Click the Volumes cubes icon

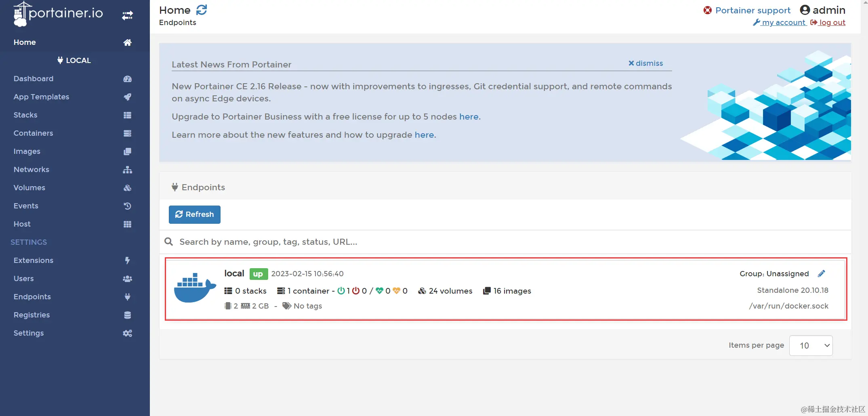pyautogui.click(x=127, y=188)
